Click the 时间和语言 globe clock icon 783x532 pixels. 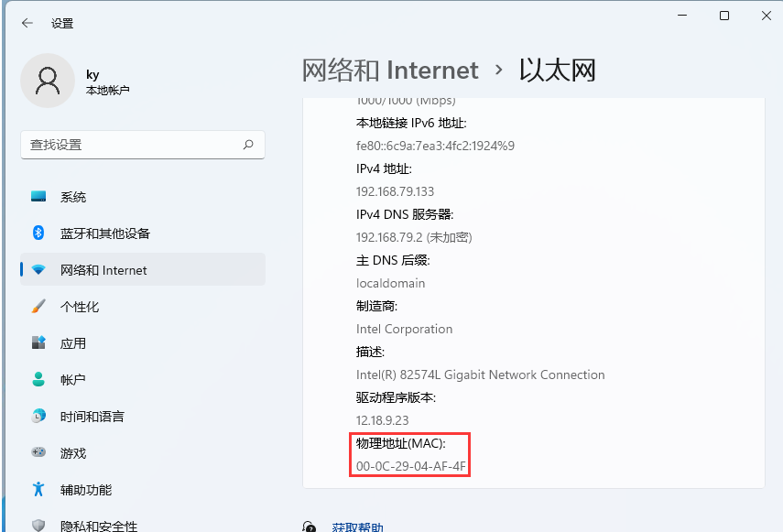pyautogui.click(x=38, y=416)
